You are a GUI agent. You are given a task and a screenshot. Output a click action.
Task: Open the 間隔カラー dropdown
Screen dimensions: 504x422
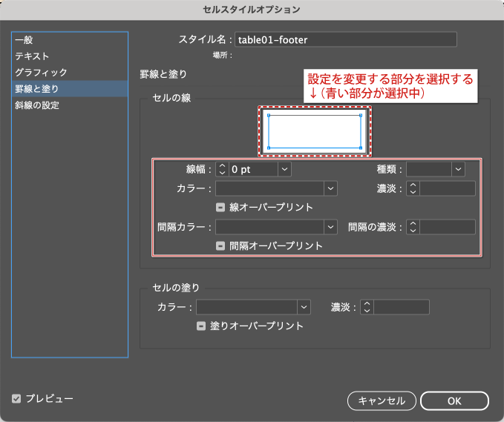coord(330,227)
